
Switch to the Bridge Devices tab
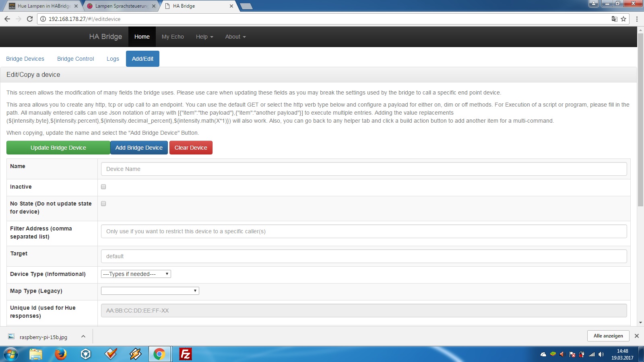point(25,59)
